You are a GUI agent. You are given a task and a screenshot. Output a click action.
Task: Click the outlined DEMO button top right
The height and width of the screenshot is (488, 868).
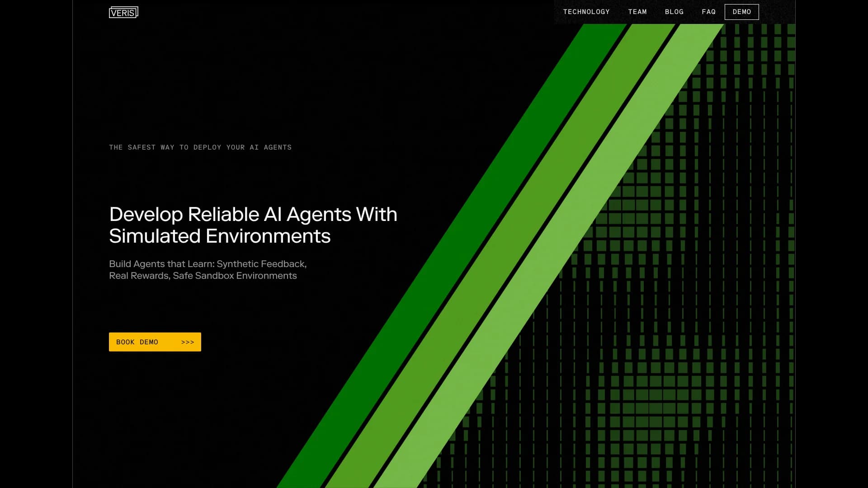[x=741, y=12]
